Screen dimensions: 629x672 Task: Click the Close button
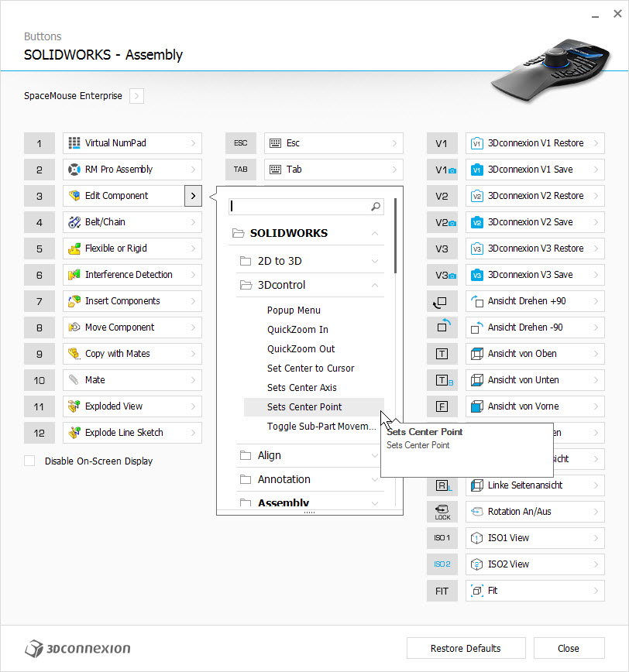pyautogui.click(x=569, y=648)
